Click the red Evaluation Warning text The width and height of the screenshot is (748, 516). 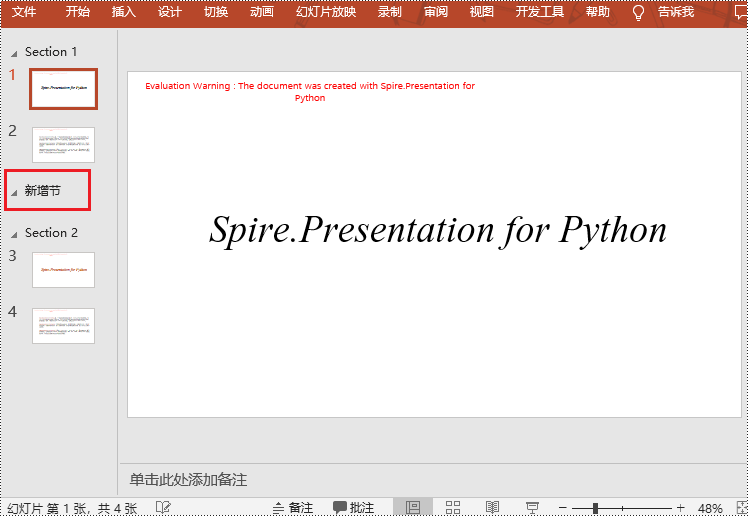pyautogui.click(x=310, y=92)
